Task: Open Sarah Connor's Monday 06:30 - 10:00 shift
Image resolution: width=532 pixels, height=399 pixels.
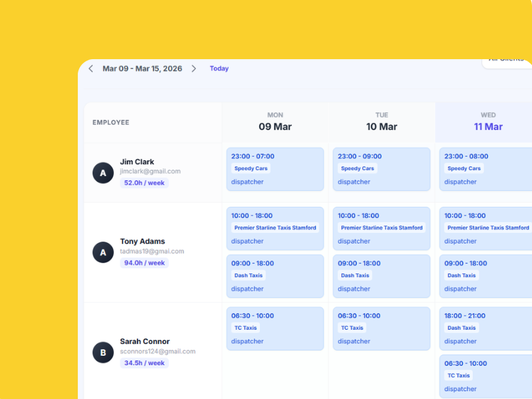Action: click(275, 329)
